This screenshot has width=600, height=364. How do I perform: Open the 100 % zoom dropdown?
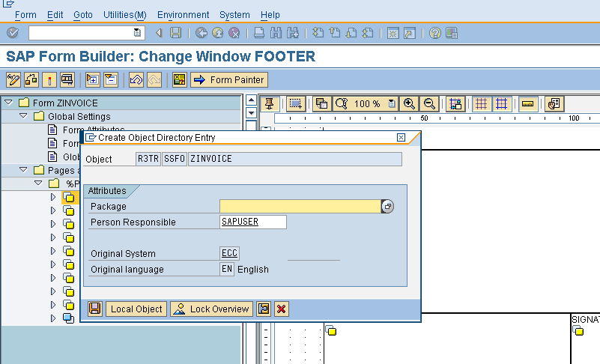392,103
